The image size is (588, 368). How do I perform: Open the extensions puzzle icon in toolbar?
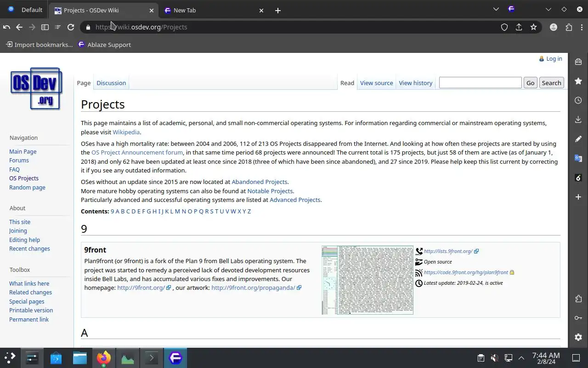coord(569,27)
